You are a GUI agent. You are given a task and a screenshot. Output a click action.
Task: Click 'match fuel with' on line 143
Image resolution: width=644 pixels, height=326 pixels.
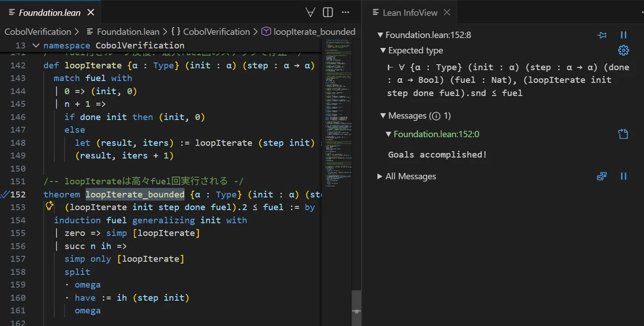click(x=93, y=78)
